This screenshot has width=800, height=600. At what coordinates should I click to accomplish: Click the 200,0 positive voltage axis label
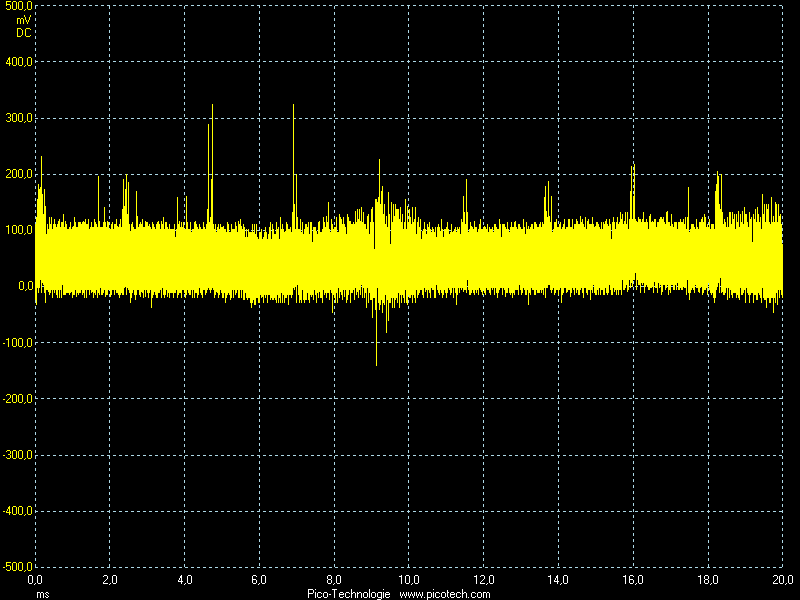(x=18, y=174)
